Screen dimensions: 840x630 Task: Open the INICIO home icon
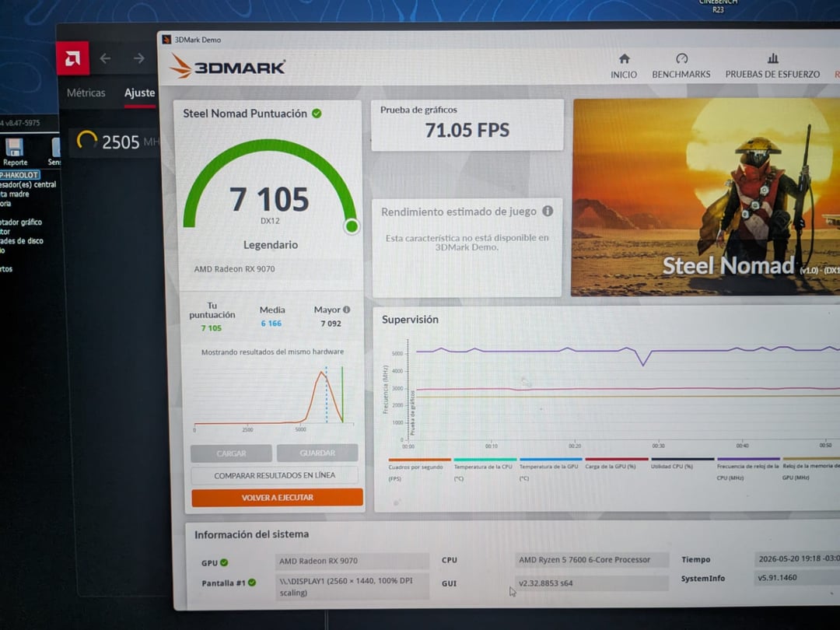click(x=624, y=59)
